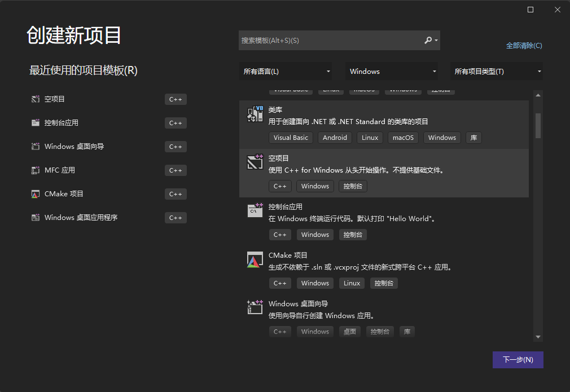Screen dimensions: 570x392
Task: Click the Visual Basic 类库 template icon
Action: click(255, 113)
